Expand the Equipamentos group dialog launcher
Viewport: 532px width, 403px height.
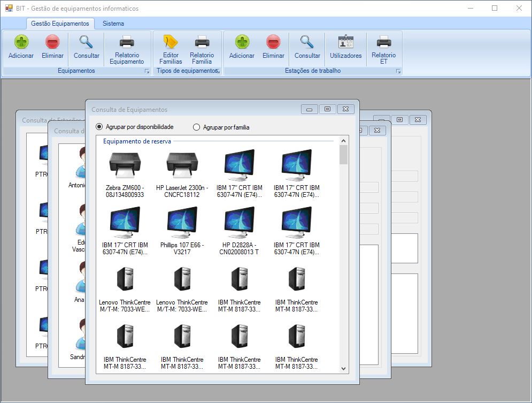pos(147,71)
